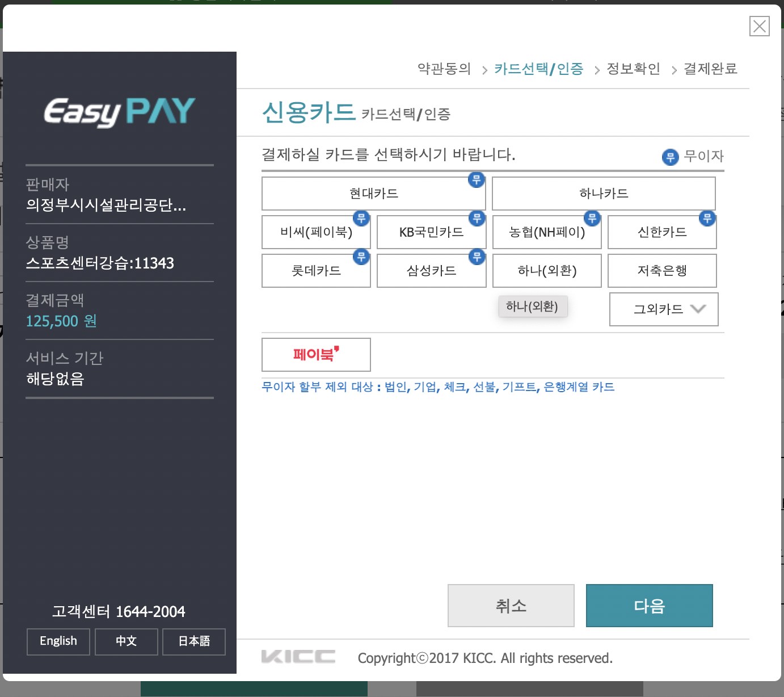Click the 약관동의 step

pos(444,69)
